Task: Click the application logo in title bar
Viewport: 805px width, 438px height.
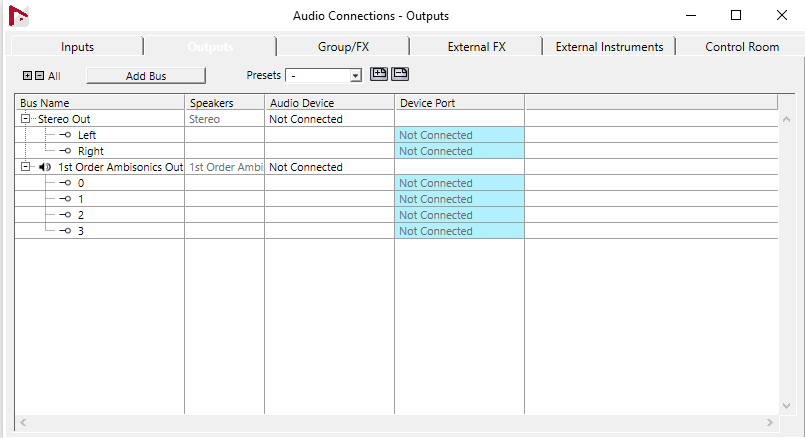Action: point(19,16)
